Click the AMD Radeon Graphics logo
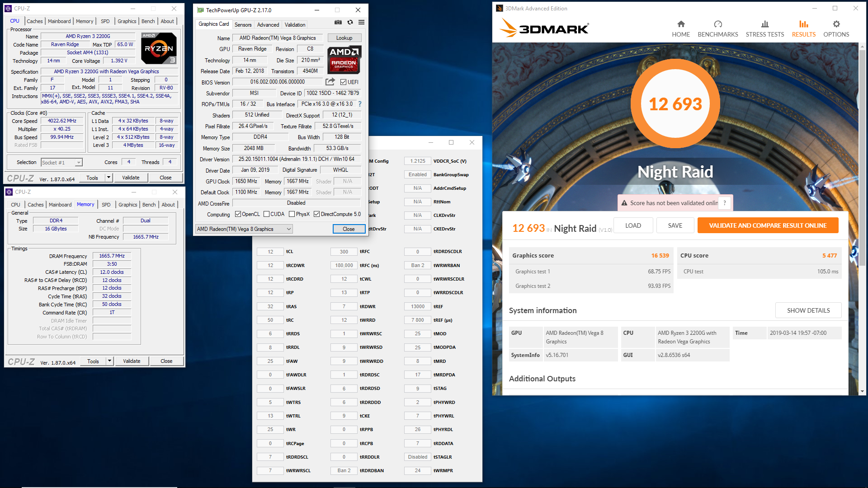 [x=344, y=60]
